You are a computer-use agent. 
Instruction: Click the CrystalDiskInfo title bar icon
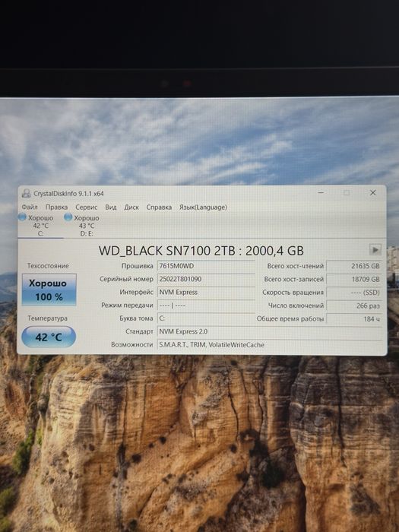click(x=26, y=193)
